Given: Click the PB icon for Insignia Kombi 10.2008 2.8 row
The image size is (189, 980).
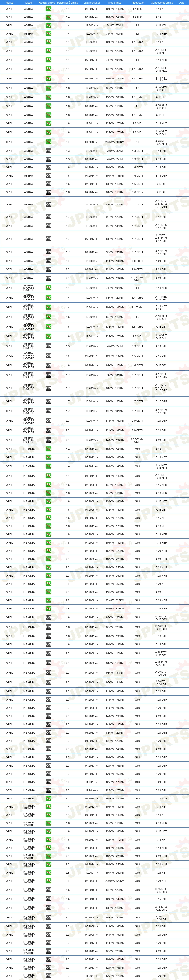Looking at the screenshot, I should [49, 872].
